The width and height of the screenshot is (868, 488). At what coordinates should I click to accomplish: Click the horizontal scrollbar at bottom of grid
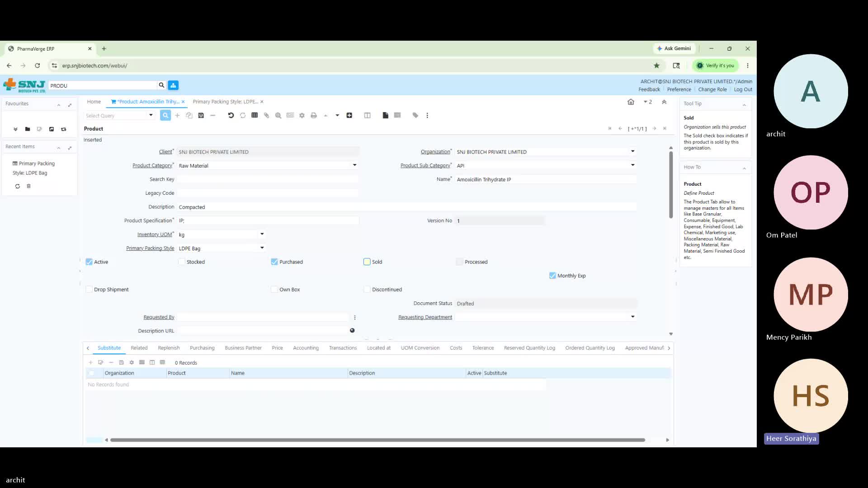pos(377,440)
